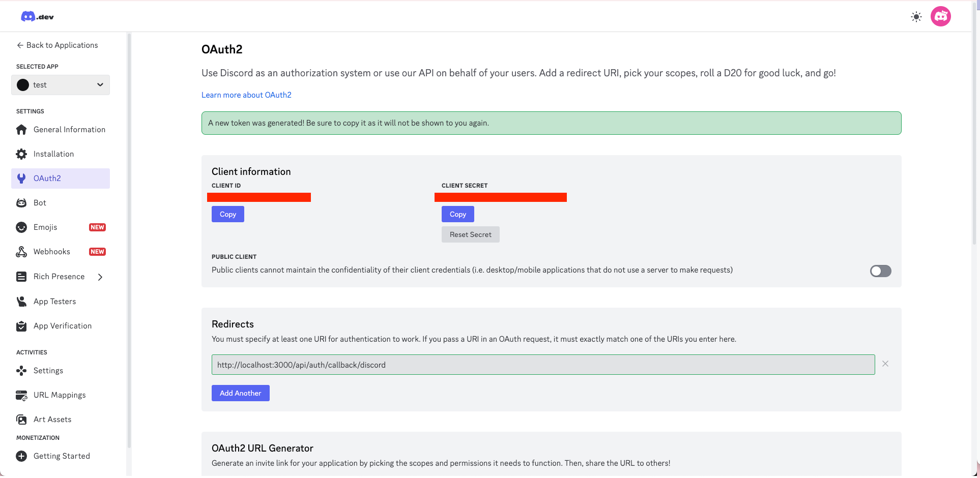Screen dimensions: 980x478
Task: Click the OAuth2 URL Generator heading
Action: point(263,448)
